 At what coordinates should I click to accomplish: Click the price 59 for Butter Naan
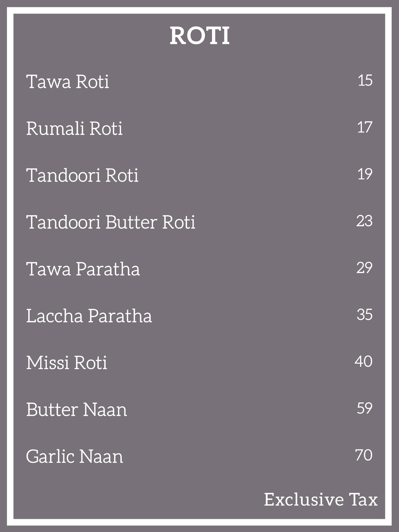pos(365,408)
